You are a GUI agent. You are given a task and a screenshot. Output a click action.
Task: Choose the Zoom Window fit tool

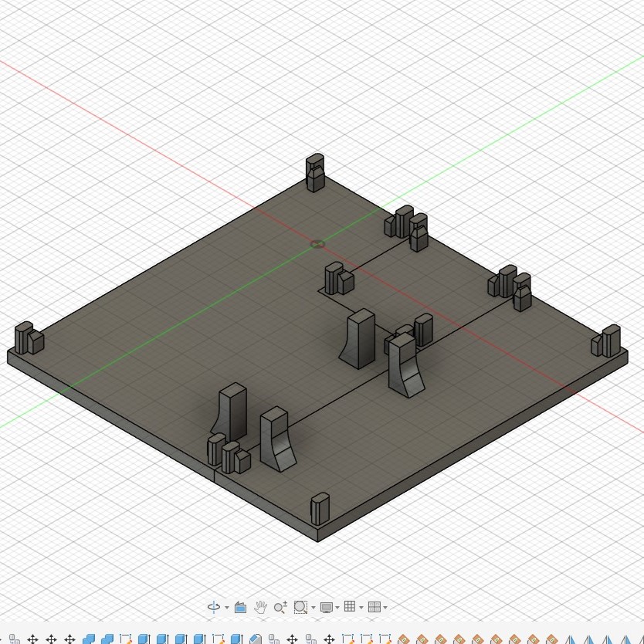[x=300, y=607]
